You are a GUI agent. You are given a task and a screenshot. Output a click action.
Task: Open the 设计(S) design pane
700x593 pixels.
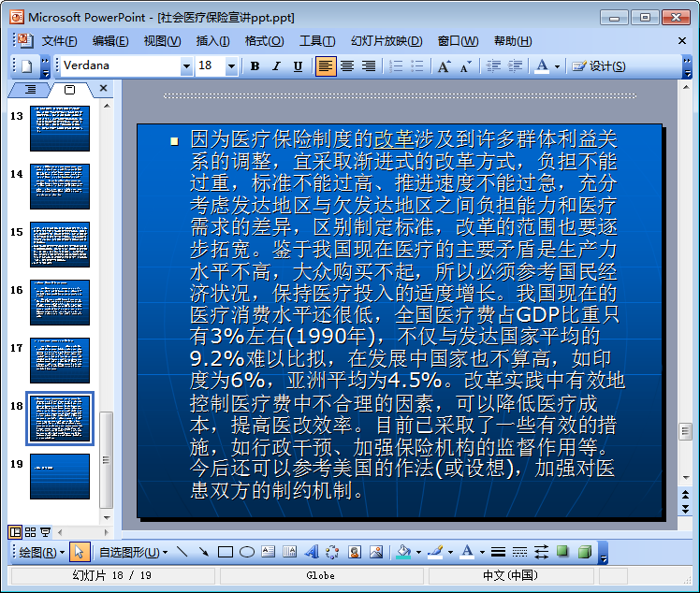point(599,66)
